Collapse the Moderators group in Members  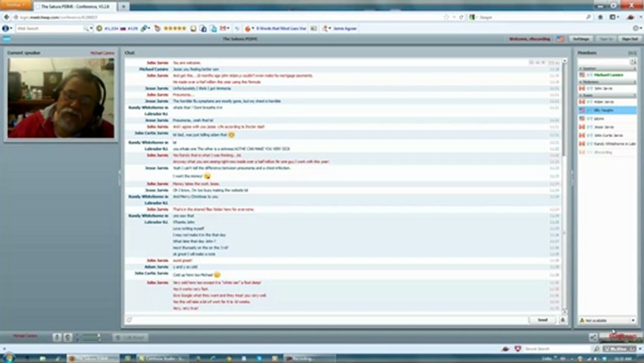(580, 82)
